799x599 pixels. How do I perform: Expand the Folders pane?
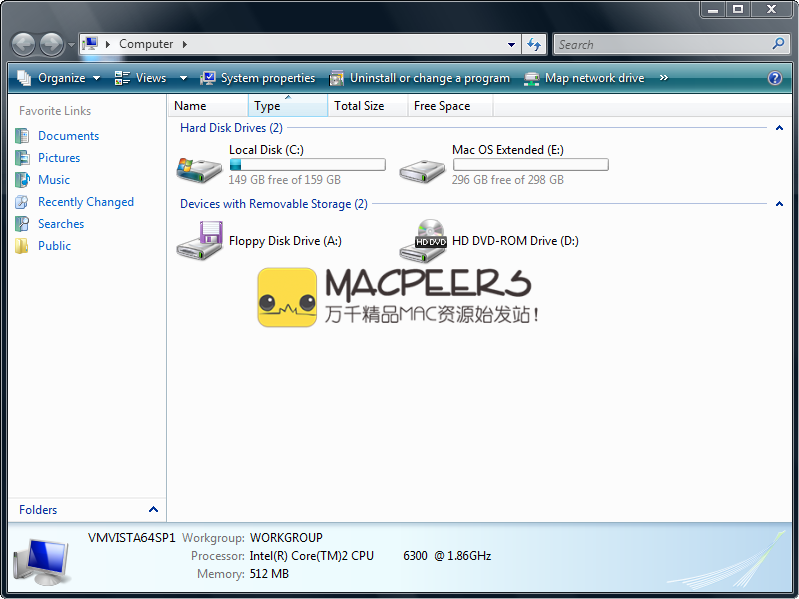coord(153,509)
